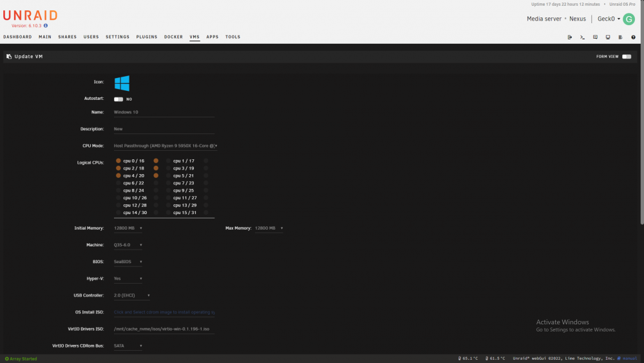The image size is (644, 363).
Task: Switch to the Shares tab
Action: point(68,37)
